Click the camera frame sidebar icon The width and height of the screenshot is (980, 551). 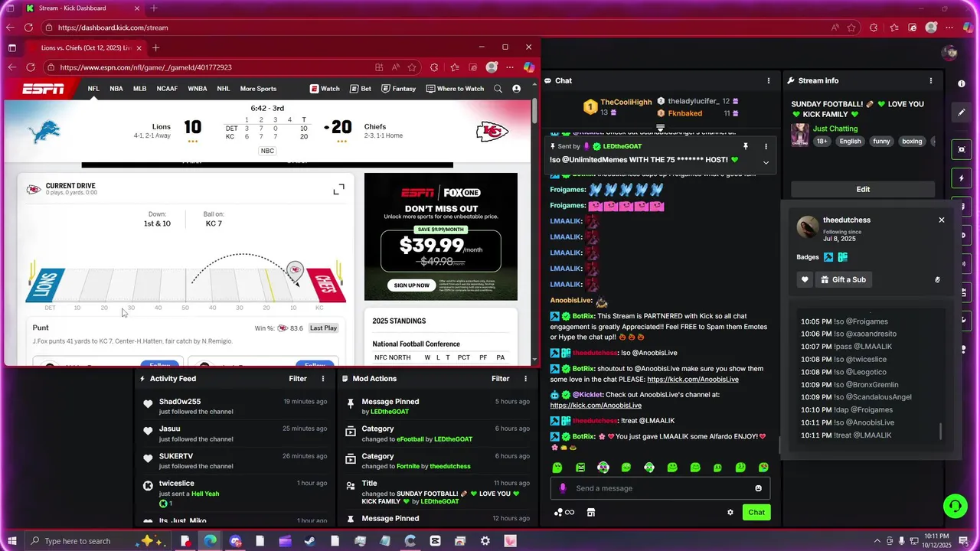(x=962, y=149)
